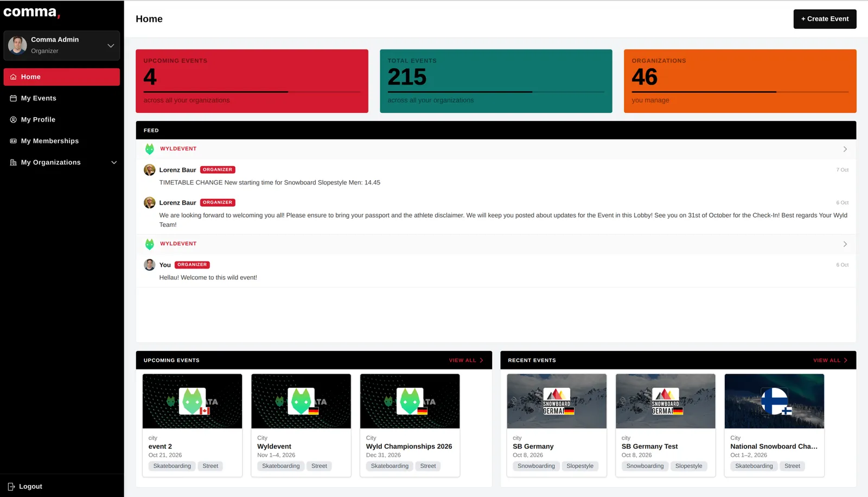Click Skateboarding tag on event 2
Viewport: 868px width, 497px height.
172,466
